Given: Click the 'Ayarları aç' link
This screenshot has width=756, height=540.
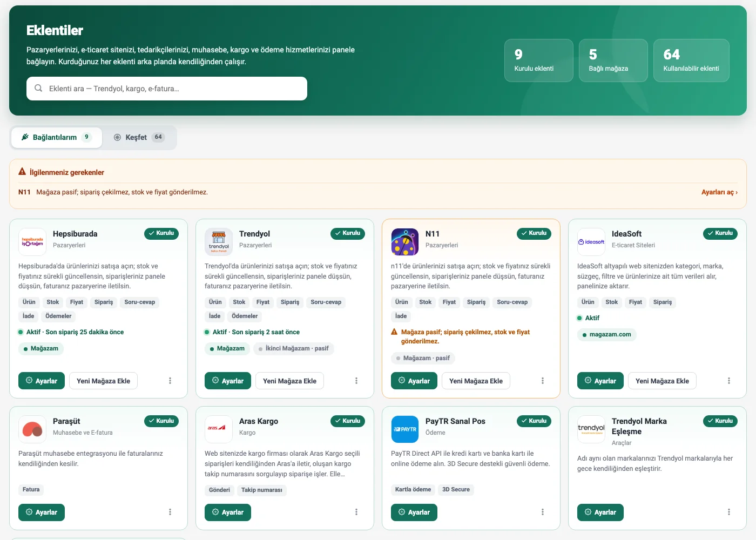Looking at the screenshot, I should [x=719, y=192].
